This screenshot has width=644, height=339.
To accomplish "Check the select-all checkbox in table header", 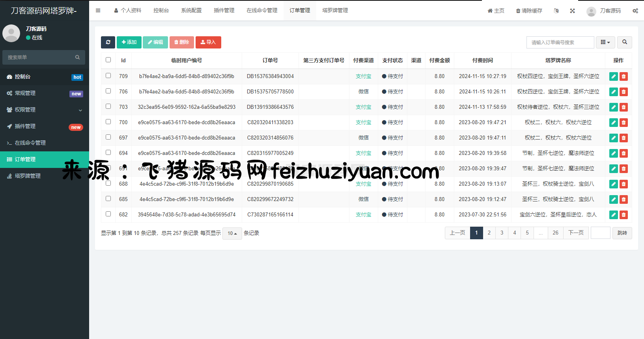I will pos(108,60).
